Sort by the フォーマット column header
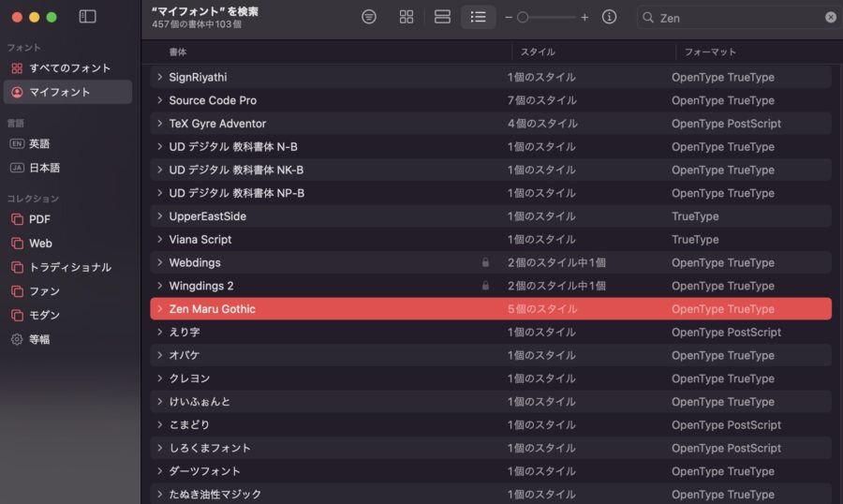 coord(710,52)
